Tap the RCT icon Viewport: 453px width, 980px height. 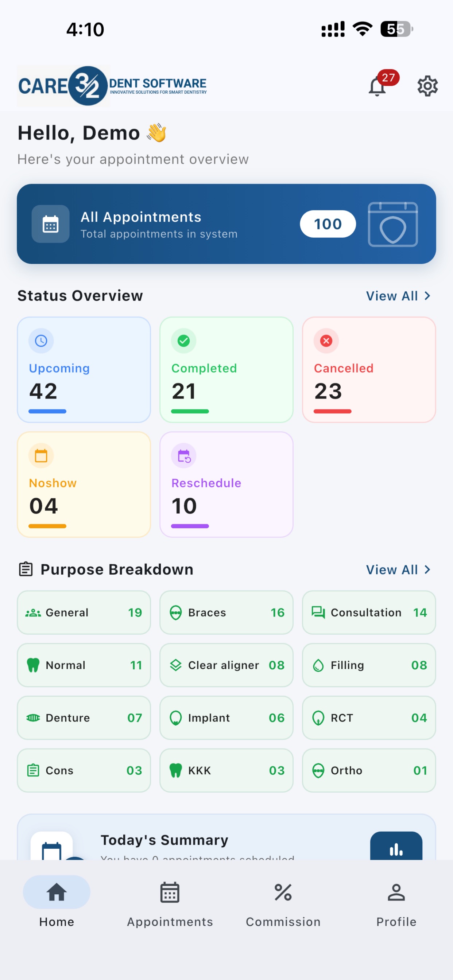(318, 718)
